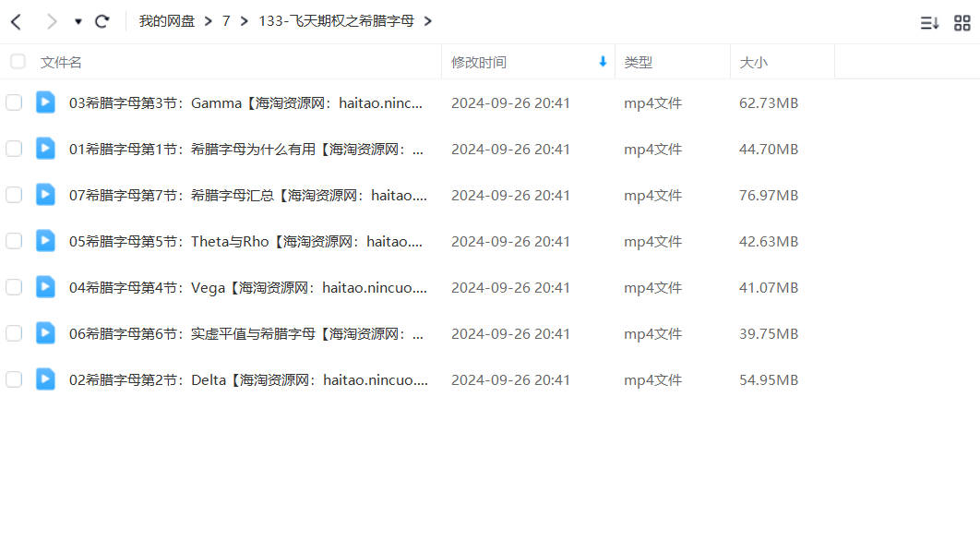Click video icon of 04 Vega file
The height and width of the screenshot is (553, 980).
45,286
